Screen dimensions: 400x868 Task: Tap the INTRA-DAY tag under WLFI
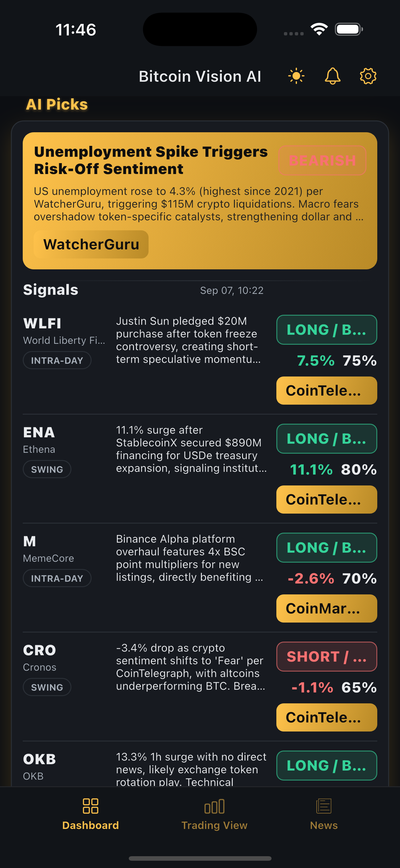[57, 360]
